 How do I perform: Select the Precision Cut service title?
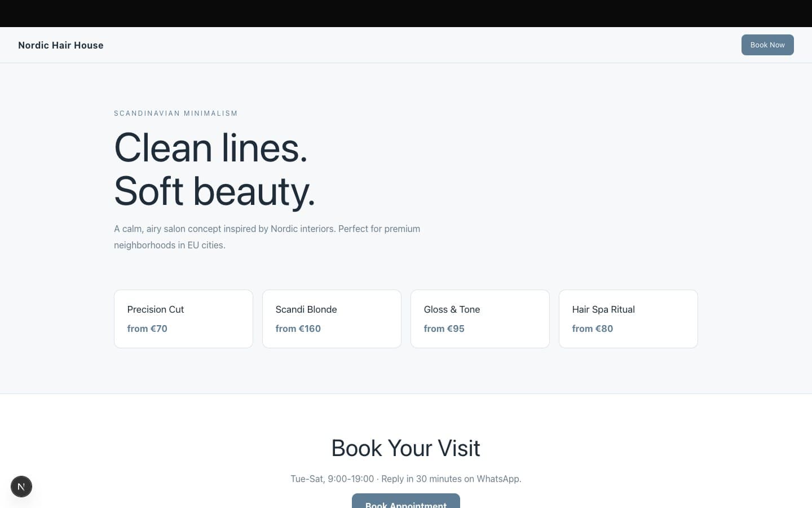point(156,309)
